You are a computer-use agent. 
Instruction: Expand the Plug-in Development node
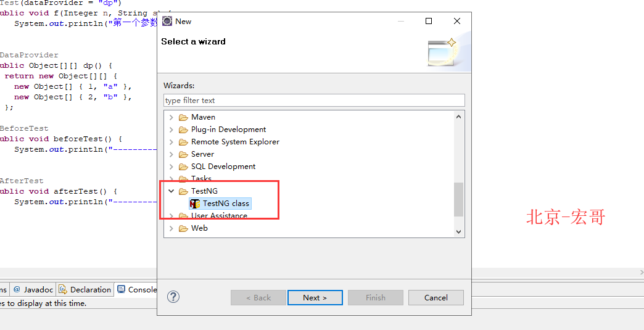(x=171, y=130)
